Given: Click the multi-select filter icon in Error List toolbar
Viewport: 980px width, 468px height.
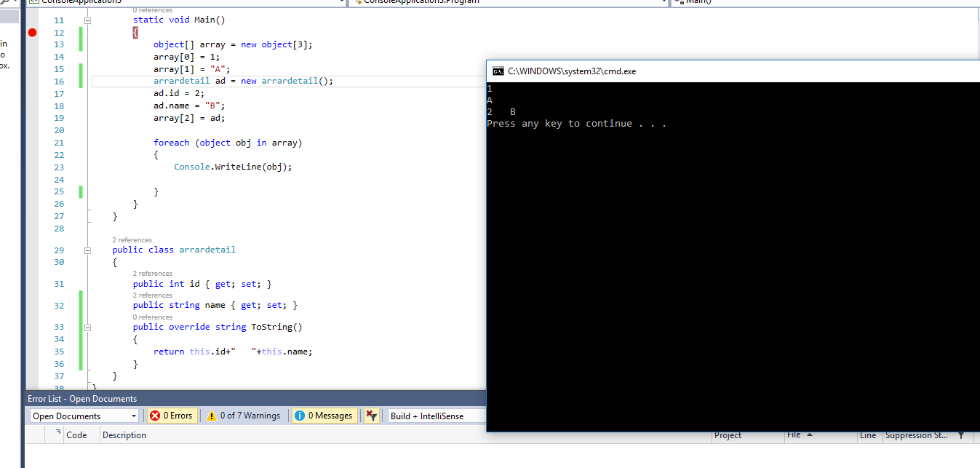Looking at the screenshot, I should 372,415.
